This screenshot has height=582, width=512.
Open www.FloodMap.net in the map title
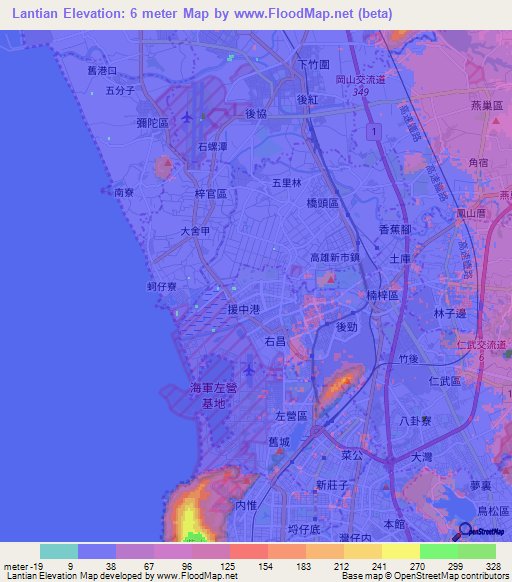pos(294,14)
